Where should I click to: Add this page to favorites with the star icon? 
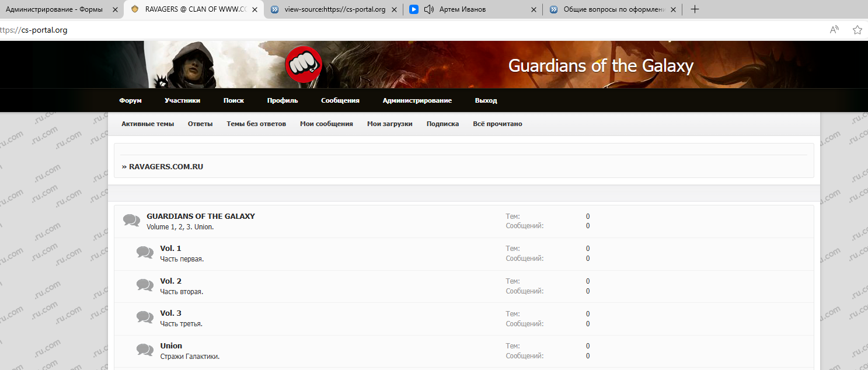click(x=857, y=30)
